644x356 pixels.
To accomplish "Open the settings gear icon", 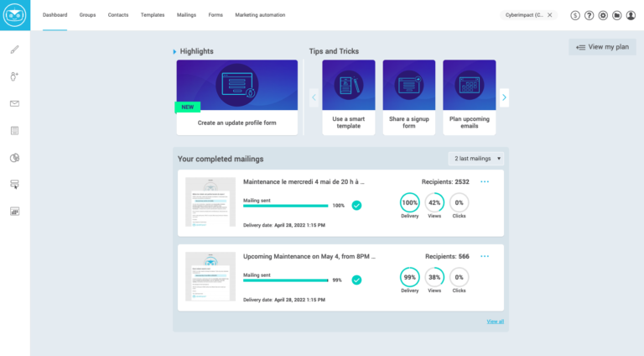I will [x=603, y=15].
